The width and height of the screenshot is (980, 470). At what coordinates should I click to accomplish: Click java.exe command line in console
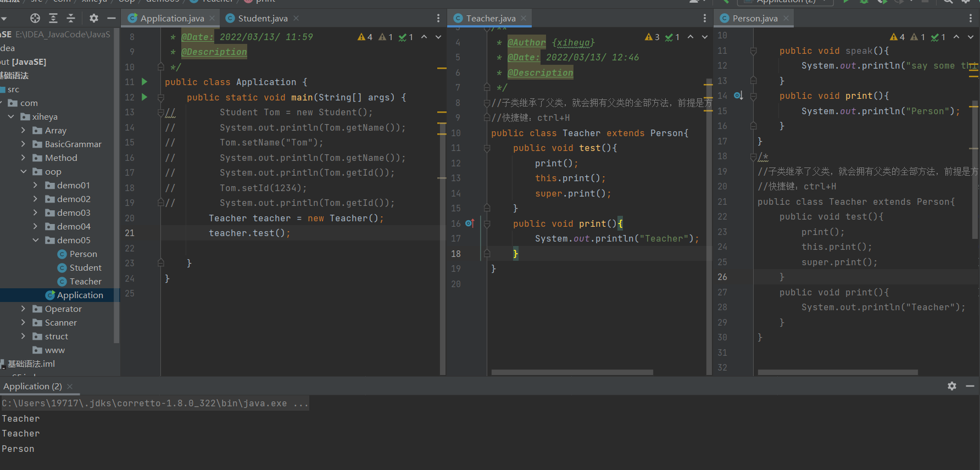coord(155,403)
